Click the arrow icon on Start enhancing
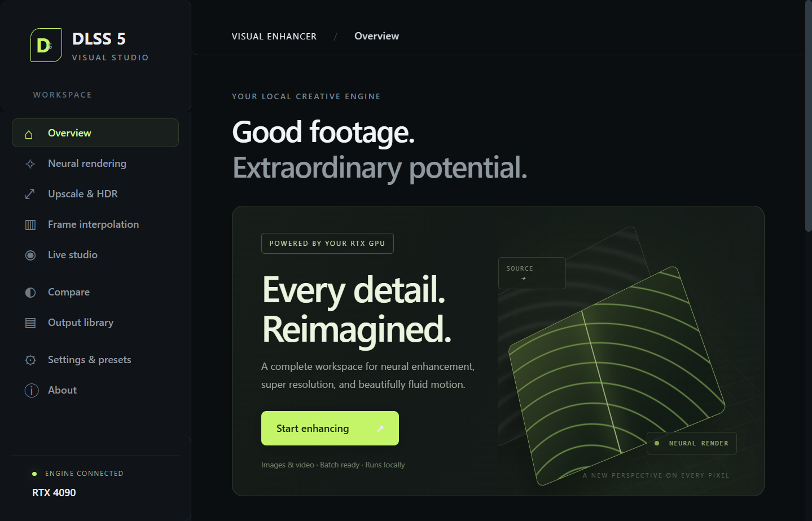This screenshot has height=521, width=812. 380,429
